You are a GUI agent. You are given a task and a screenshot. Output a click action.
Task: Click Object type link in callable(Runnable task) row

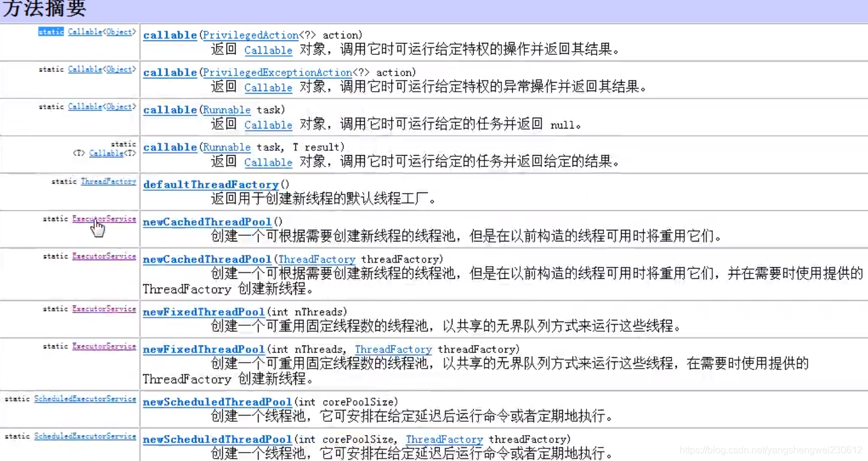click(x=119, y=106)
